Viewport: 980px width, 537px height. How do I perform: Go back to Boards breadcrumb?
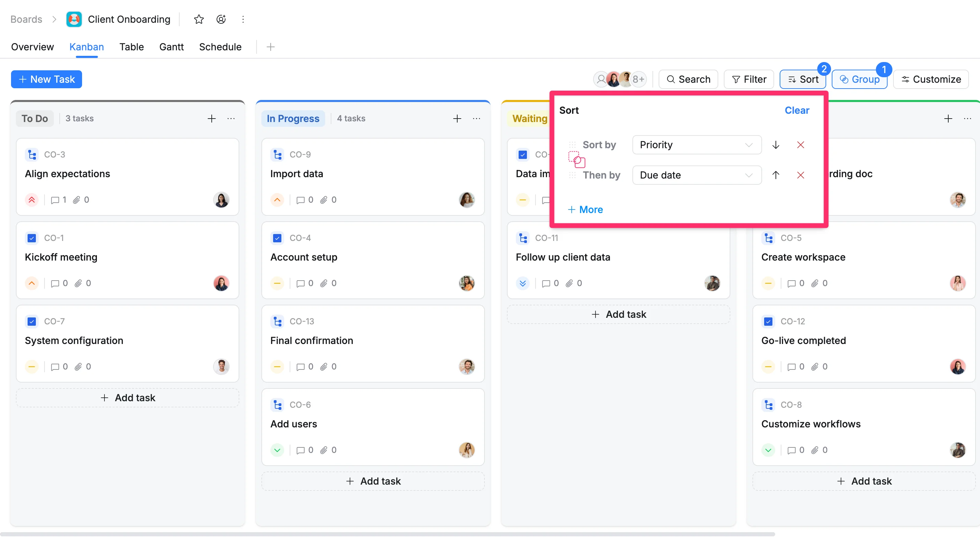pyautogui.click(x=26, y=19)
